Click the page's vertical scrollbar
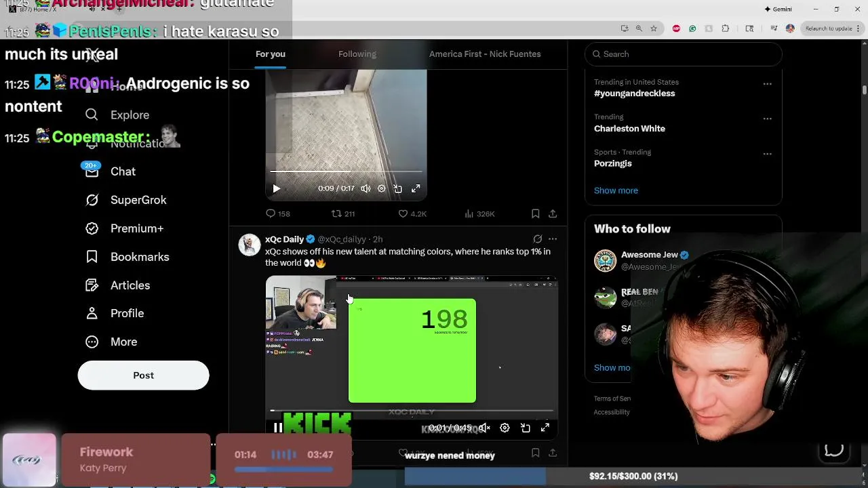Viewport: 868px width, 488px height. (864, 89)
